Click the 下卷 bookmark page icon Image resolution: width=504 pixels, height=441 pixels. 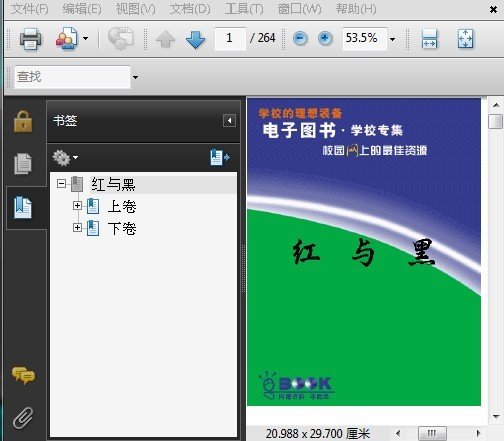pos(93,228)
